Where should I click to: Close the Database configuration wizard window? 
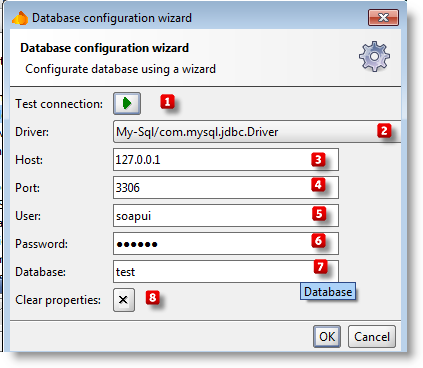(383, 17)
